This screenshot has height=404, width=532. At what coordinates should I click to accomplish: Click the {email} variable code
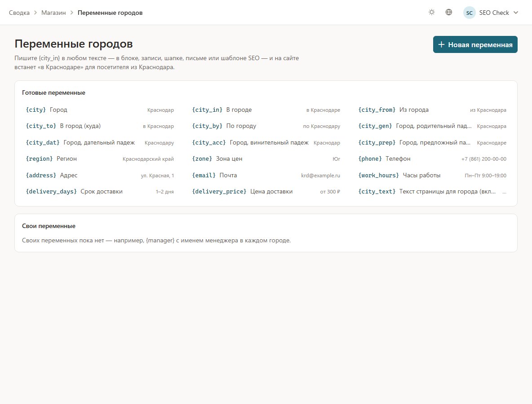tap(204, 175)
